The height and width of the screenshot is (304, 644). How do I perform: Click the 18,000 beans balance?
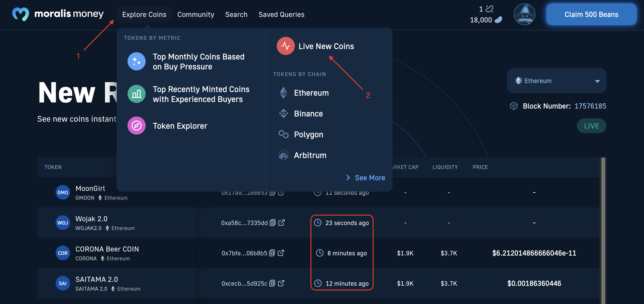point(481,20)
